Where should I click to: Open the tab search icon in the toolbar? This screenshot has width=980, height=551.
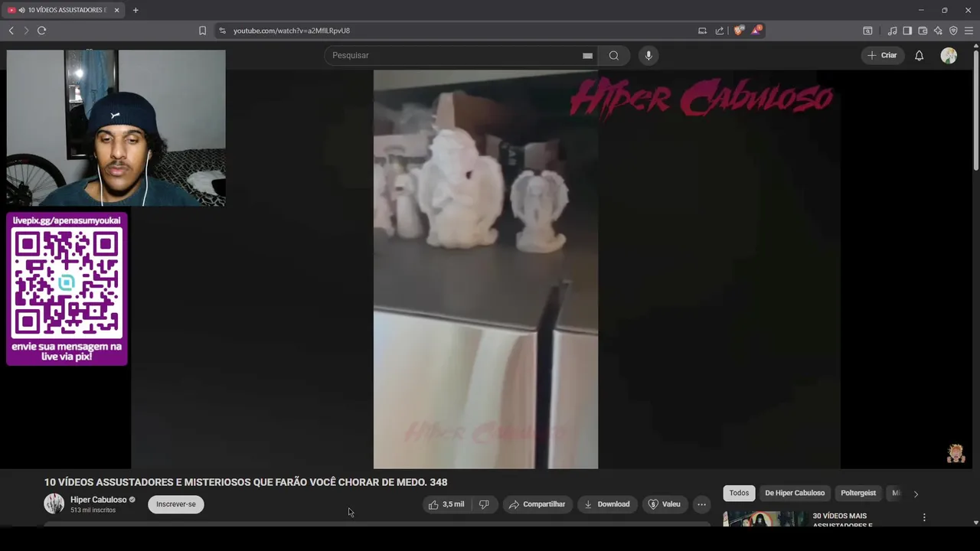[867, 31]
